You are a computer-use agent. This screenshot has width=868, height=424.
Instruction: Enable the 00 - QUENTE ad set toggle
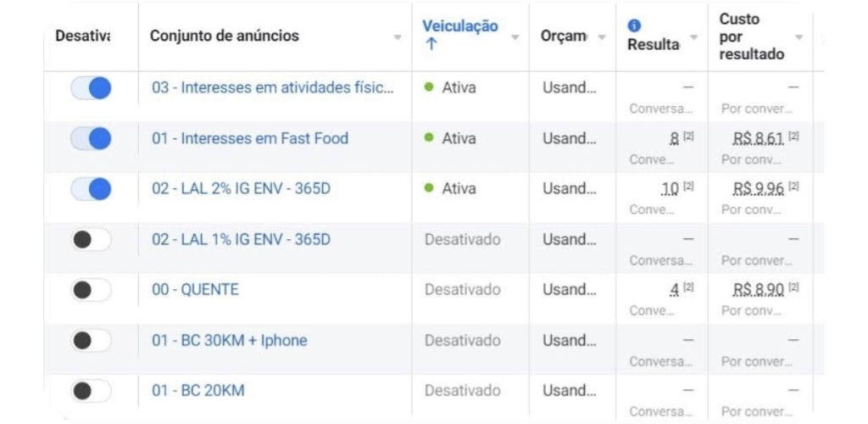click(x=91, y=289)
